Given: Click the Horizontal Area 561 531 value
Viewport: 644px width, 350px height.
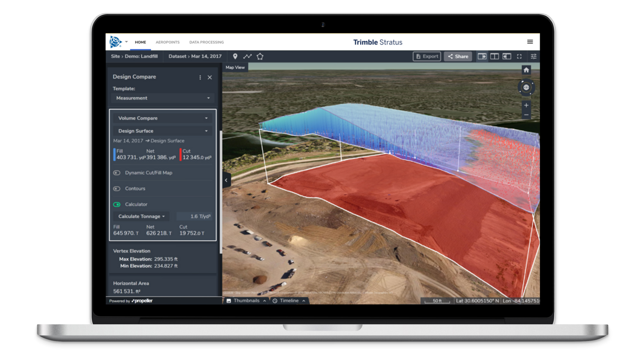Looking at the screenshot, I should pyautogui.click(x=127, y=291).
